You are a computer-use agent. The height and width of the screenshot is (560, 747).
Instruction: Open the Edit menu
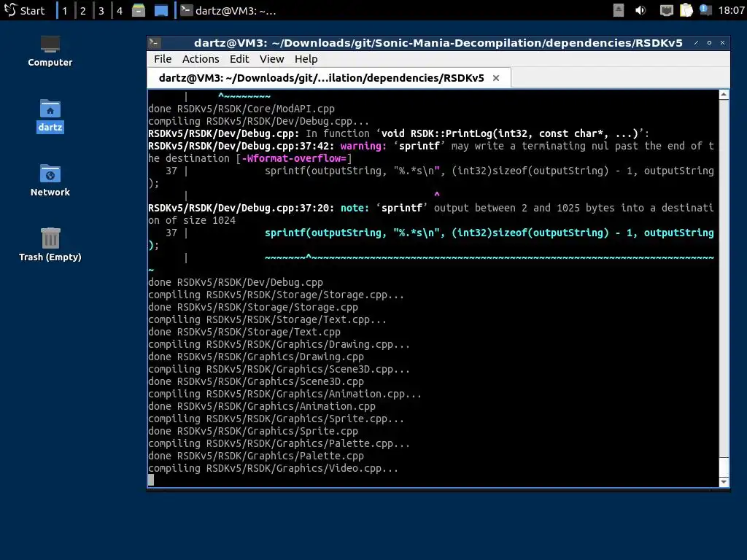239,59
